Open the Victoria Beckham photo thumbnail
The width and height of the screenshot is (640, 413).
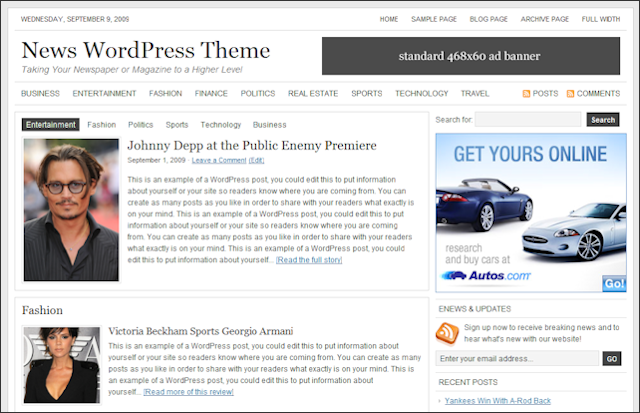[61, 365]
